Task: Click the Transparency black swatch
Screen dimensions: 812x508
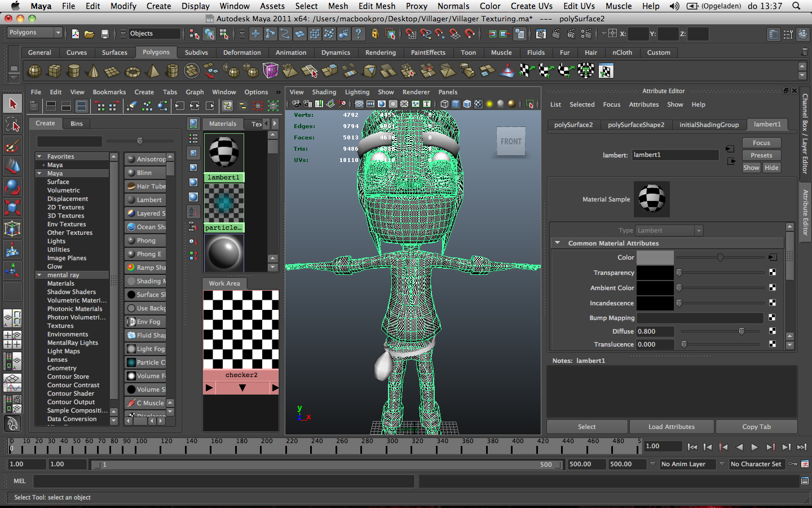Action: [x=655, y=273]
